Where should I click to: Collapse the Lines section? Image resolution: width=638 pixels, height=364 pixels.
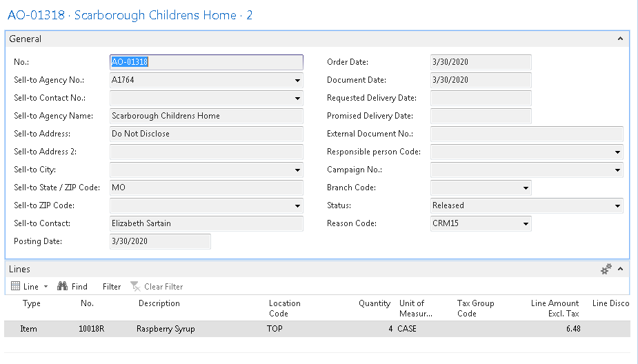[620, 270]
